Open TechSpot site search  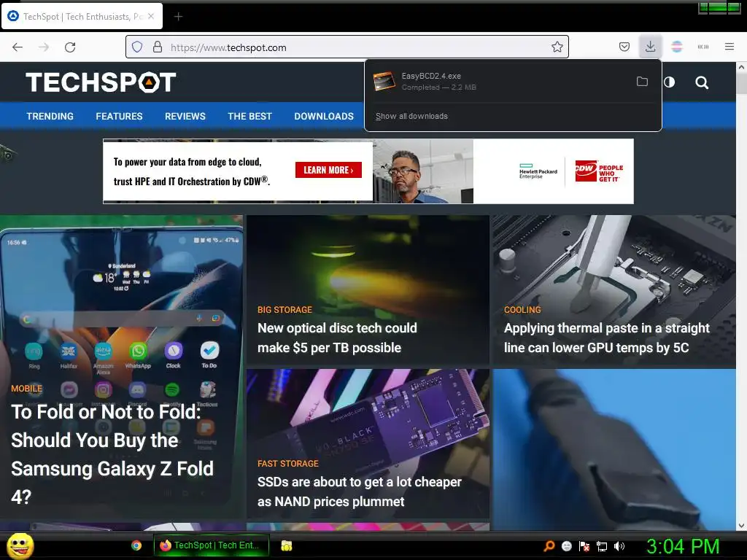[701, 83]
